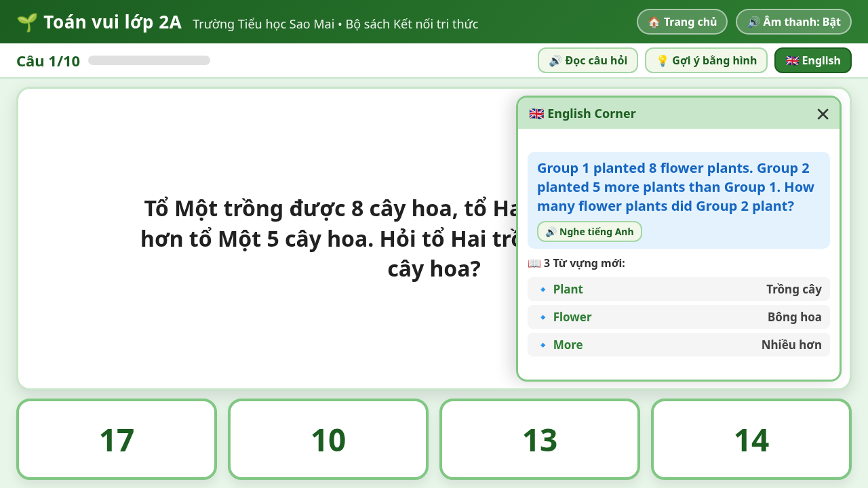Click the Vietnamese question text
Screen dimensions: 868x488
pos(329,239)
